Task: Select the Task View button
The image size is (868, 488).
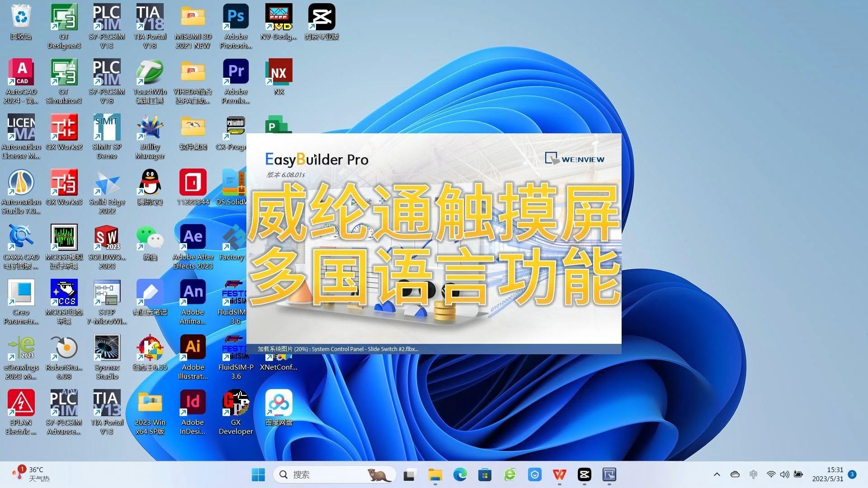Action: [x=410, y=474]
